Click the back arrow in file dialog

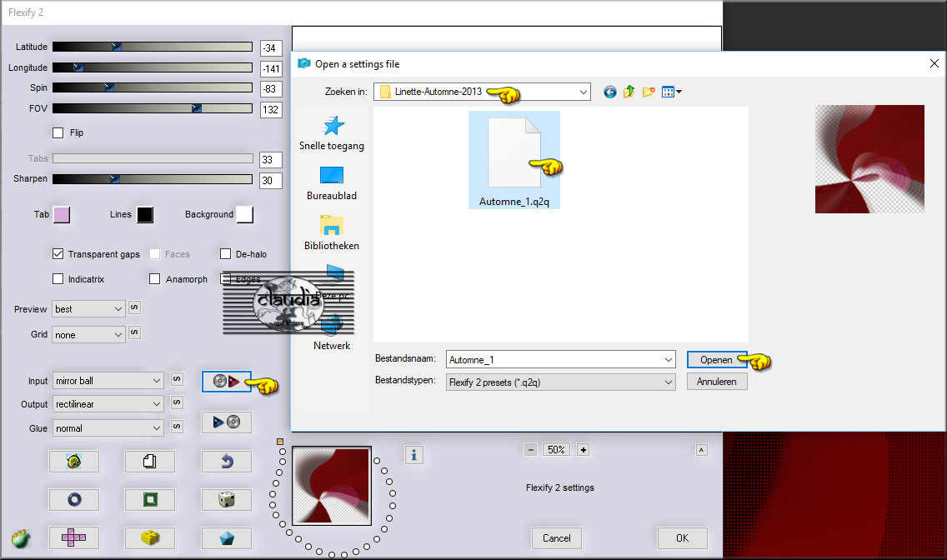point(610,92)
